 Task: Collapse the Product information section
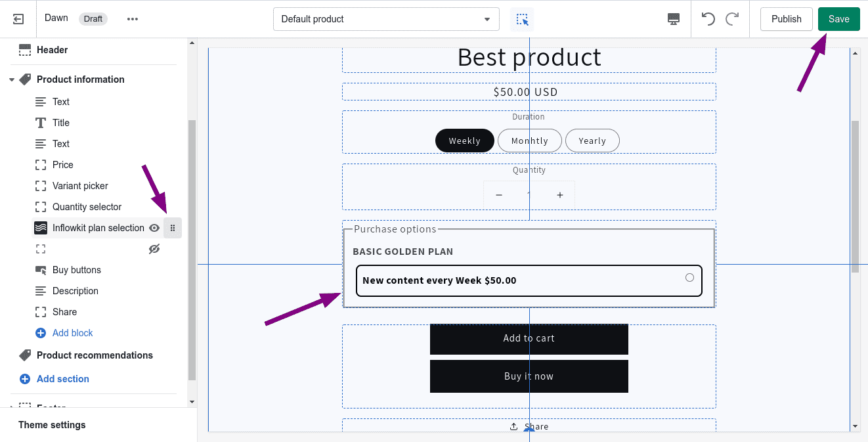(x=12, y=79)
